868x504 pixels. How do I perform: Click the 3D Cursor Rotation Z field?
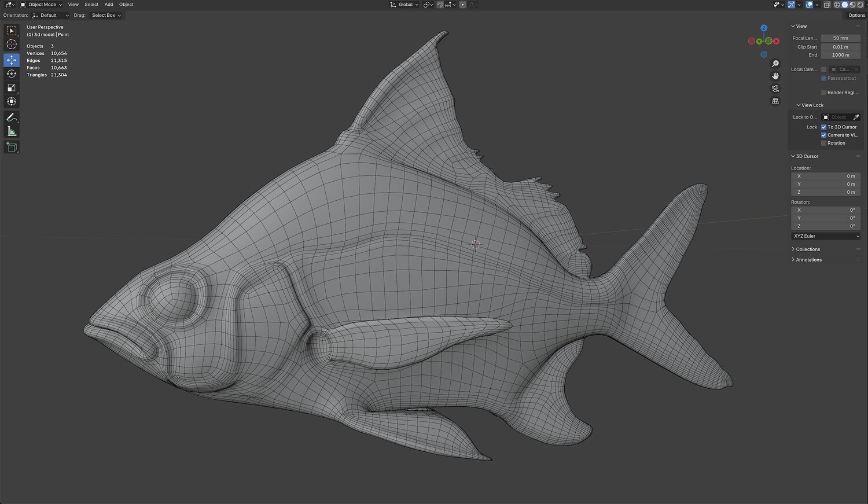[826, 226]
